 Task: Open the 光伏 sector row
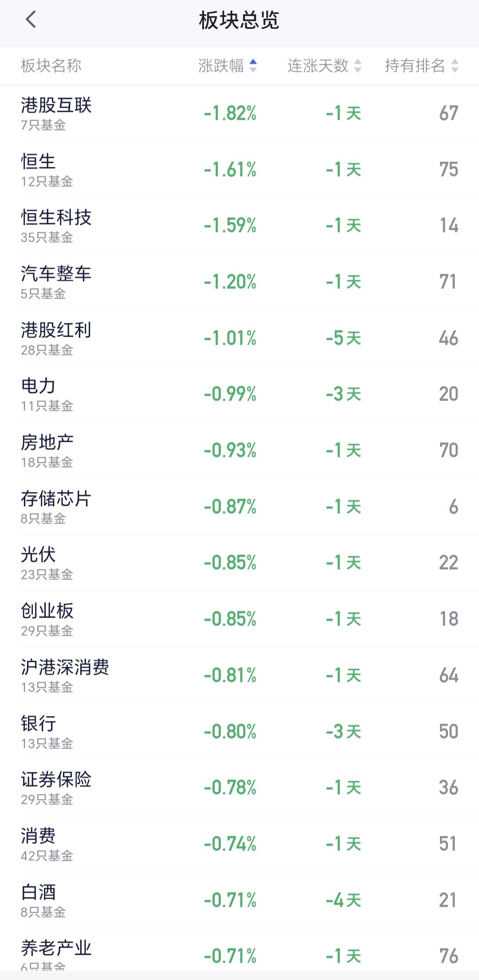tap(239, 563)
